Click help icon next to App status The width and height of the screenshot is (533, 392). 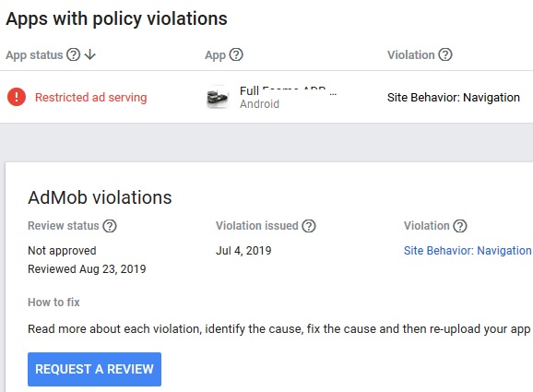[x=73, y=54]
